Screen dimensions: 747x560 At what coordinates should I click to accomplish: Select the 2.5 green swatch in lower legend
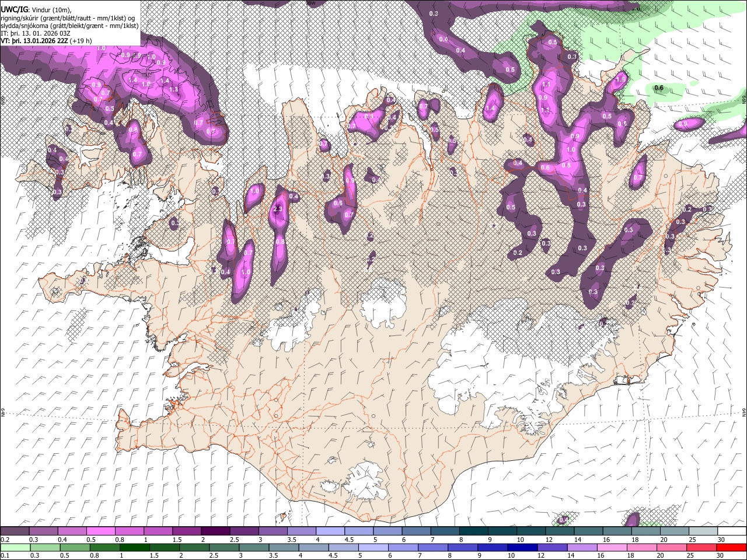(x=224, y=547)
